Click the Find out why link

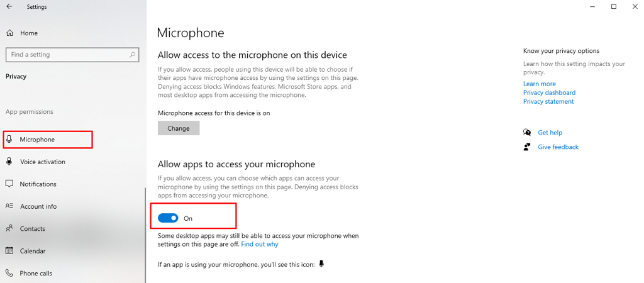[x=260, y=244]
